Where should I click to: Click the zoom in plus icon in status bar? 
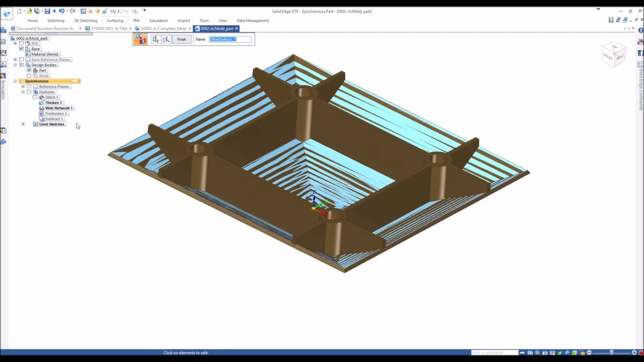pyautogui.click(x=634, y=352)
